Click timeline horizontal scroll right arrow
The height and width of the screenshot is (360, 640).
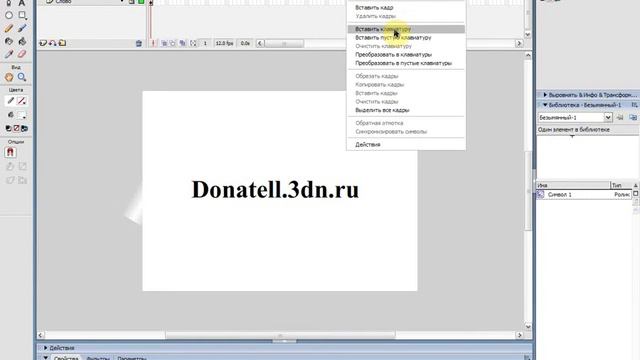(519, 43)
